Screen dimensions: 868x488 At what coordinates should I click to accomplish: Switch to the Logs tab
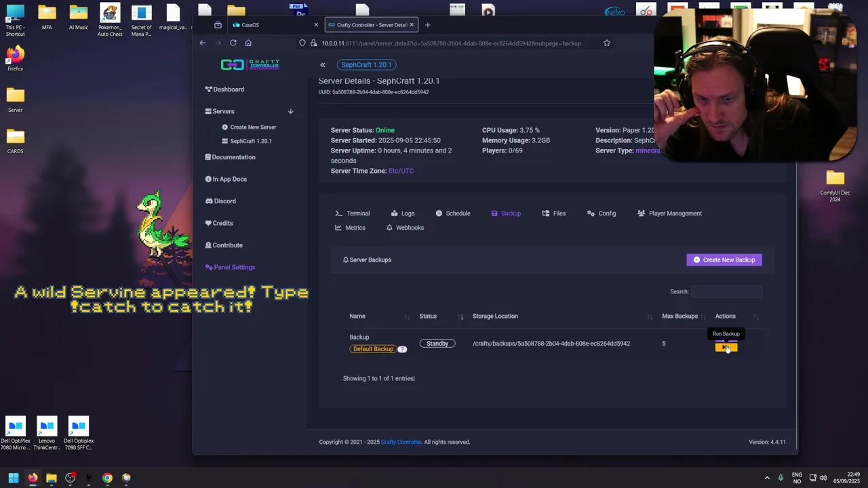(403, 213)
